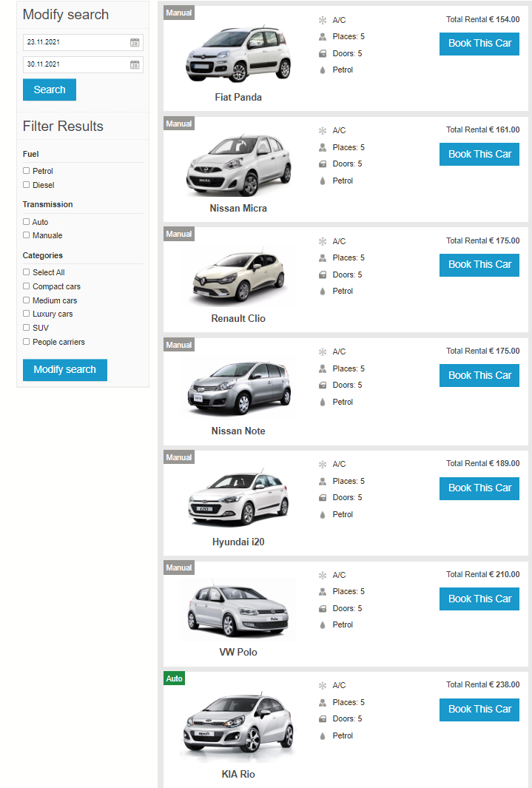
Task: Click the Places person icon on Nissan Note
Action: coord(323,369)
